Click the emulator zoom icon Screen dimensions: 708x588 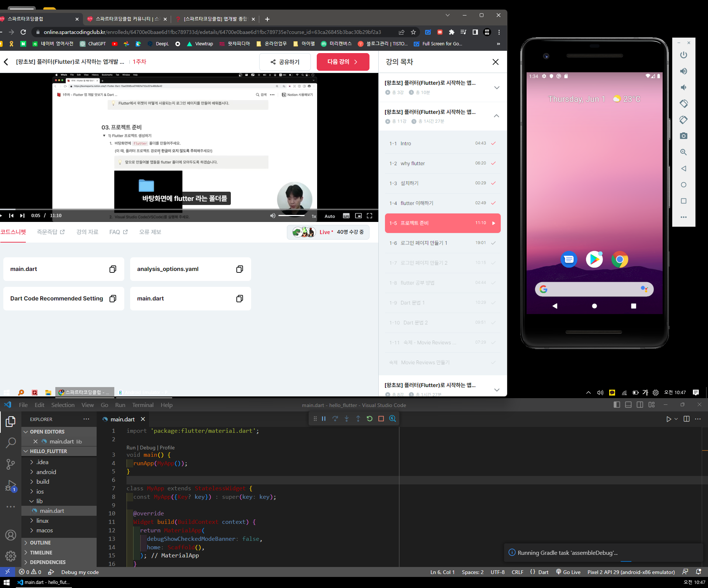click(684, 152)
